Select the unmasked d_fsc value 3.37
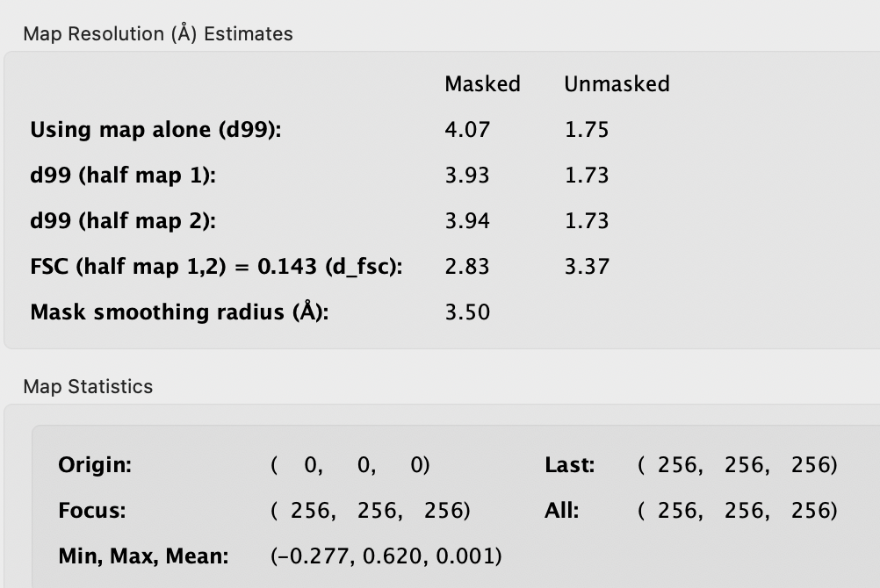Screen dimensions: 880x588 click(x=587, y=267)
